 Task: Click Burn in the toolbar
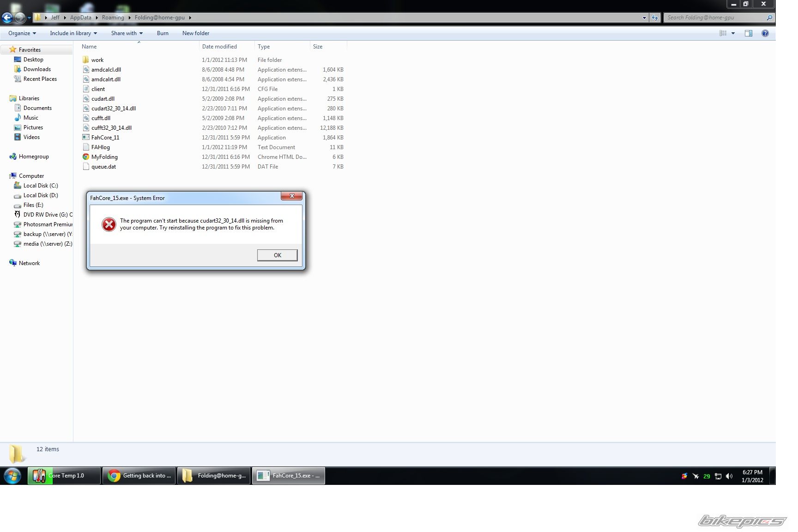(x=163, y=33)
